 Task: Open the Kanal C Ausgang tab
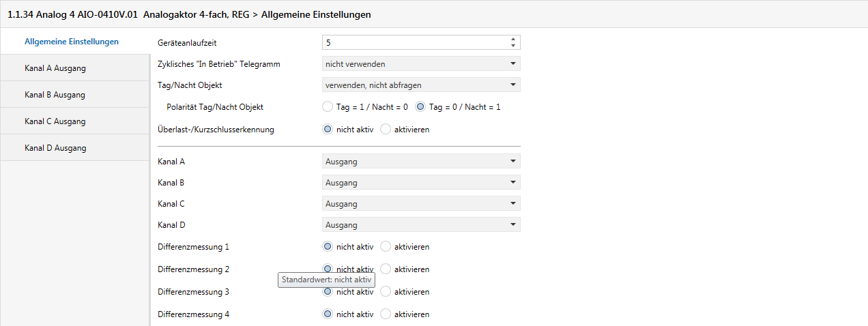click(55, 121)
